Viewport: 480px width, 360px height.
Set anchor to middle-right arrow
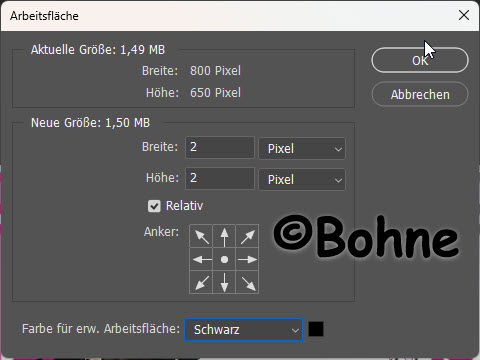247,259
